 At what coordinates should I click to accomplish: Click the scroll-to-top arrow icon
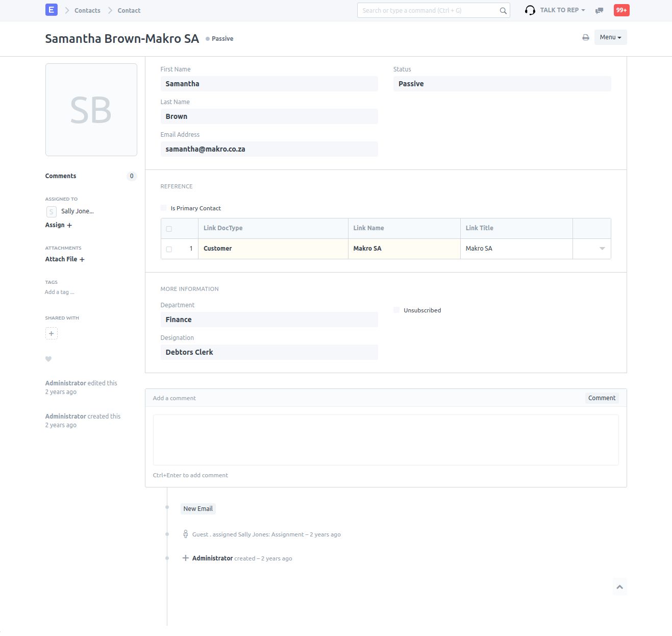click(x=619, y=587)
